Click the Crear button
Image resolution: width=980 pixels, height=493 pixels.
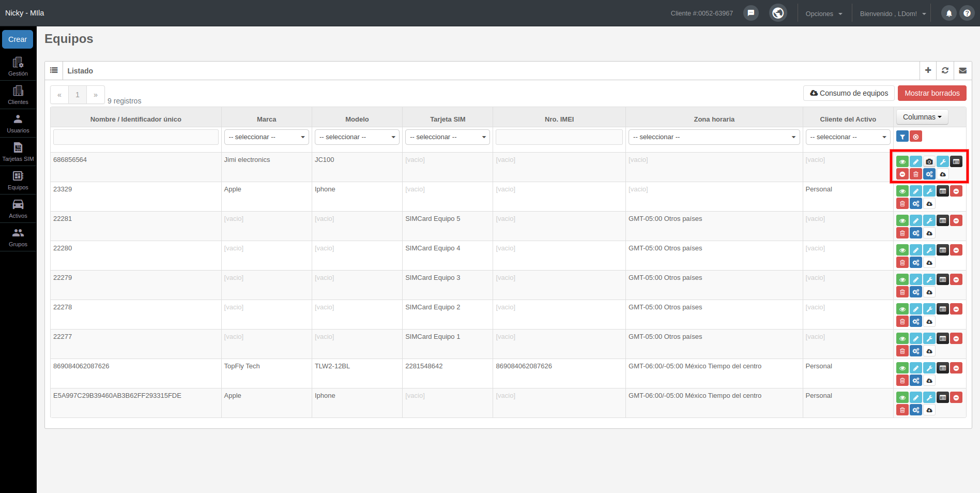[18, 39]
